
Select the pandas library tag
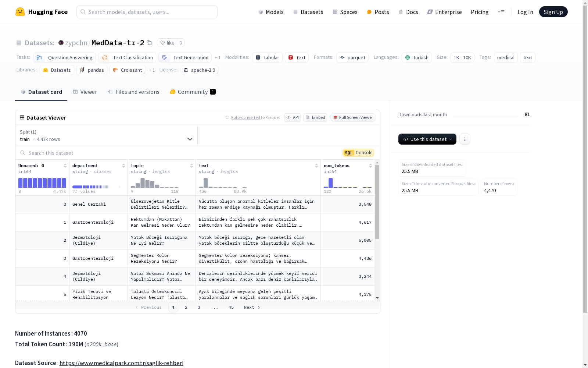[x=92, y=70]
